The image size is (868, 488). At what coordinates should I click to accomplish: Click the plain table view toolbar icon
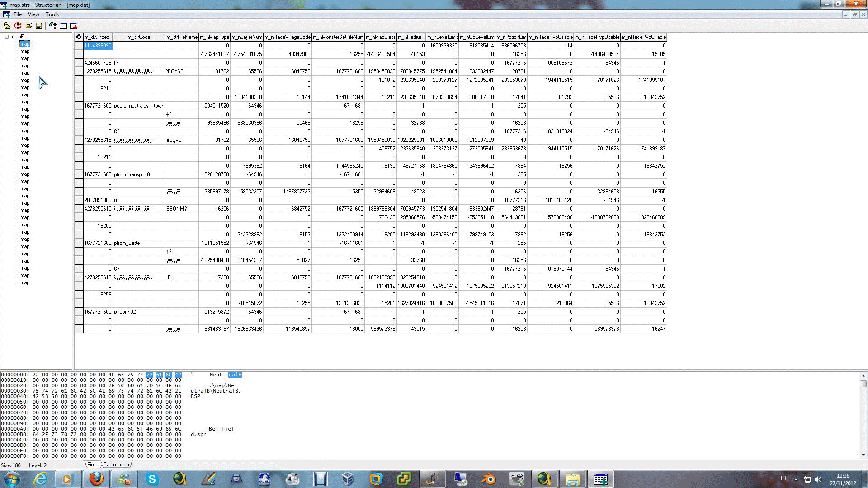pyautogui.click(x=63, y=26)
